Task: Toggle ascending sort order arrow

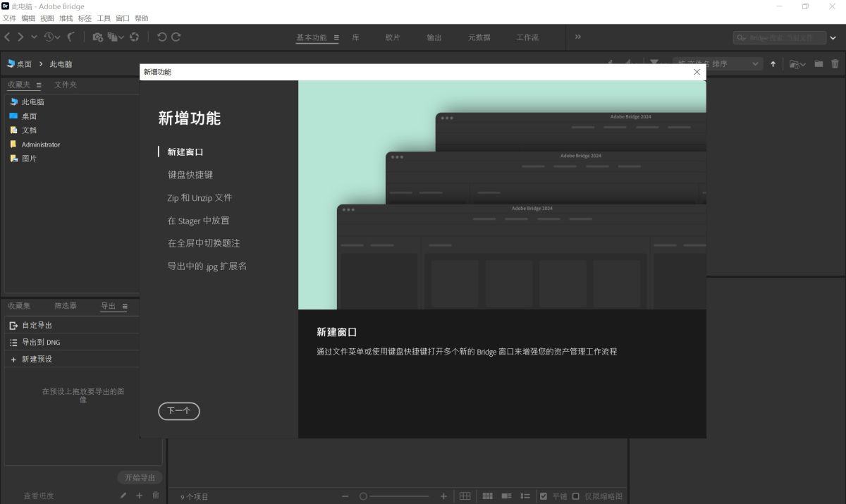Action: tap(773, 64)
